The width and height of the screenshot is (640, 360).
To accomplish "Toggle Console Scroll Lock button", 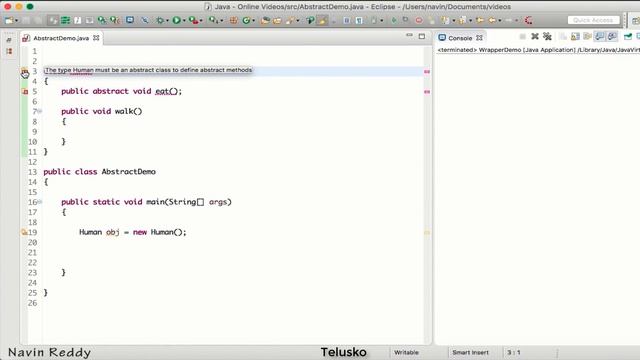I will 575,37.
